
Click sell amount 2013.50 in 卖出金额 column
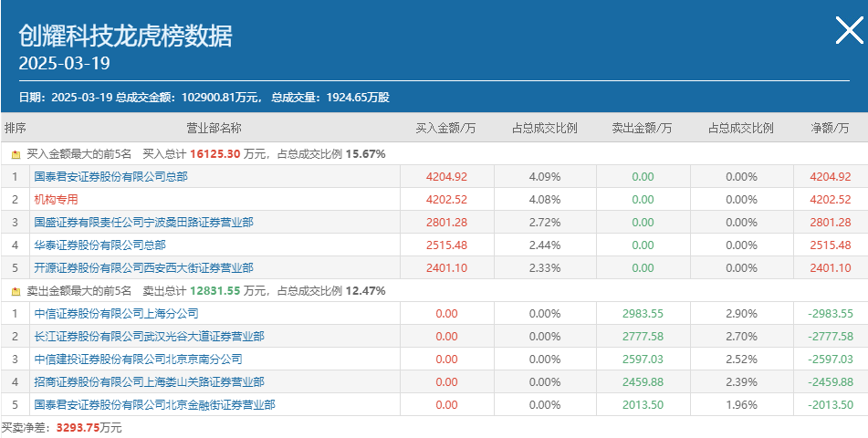pyautogui.click(x=643, y=405)
